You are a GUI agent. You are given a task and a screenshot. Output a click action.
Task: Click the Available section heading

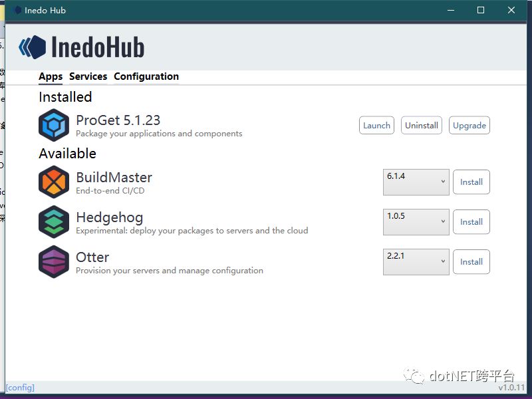tap(68, 154)
